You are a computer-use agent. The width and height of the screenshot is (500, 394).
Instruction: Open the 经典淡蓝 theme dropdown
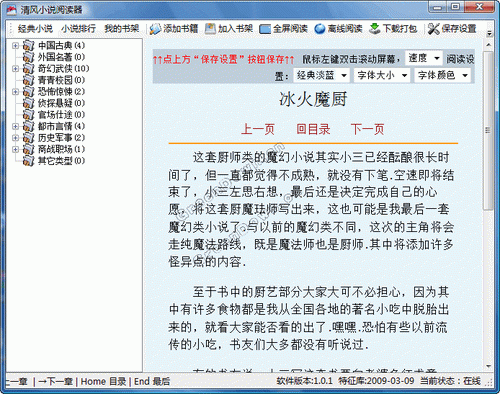[321, 75]
